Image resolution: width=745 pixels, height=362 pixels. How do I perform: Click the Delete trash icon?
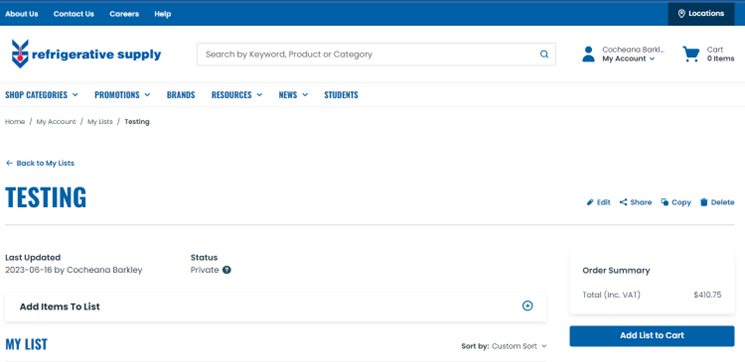coord(704,202)
